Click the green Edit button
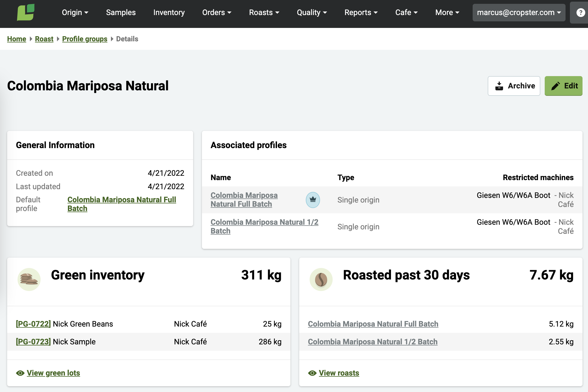This screenshot has height=392, width=588. [x=563, y=86]
